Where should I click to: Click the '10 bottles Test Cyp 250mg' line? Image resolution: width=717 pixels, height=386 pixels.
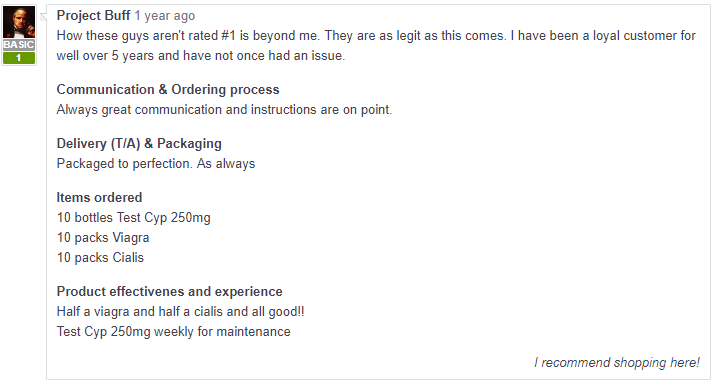coord(134,218)
